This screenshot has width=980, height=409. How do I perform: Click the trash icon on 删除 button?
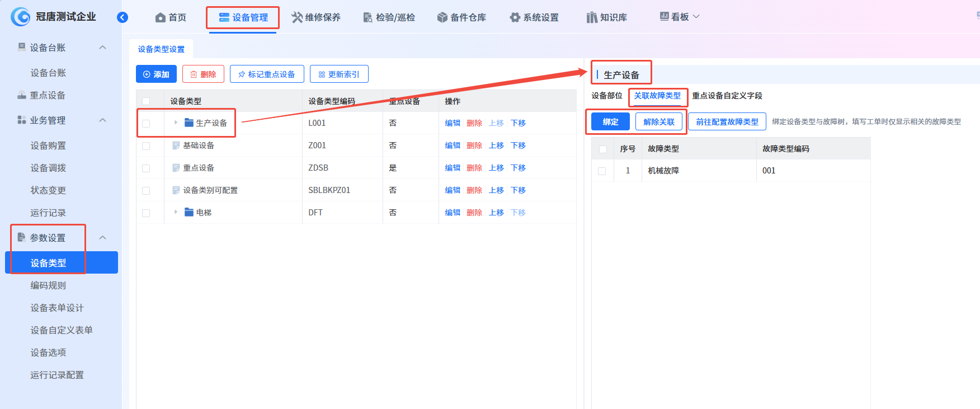coord(194,74)
